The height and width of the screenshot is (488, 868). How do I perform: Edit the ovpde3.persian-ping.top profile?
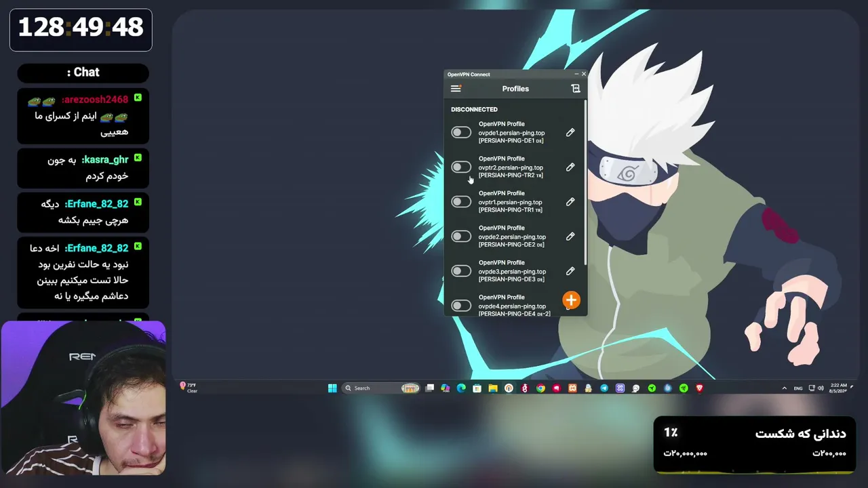pos(570,271)
